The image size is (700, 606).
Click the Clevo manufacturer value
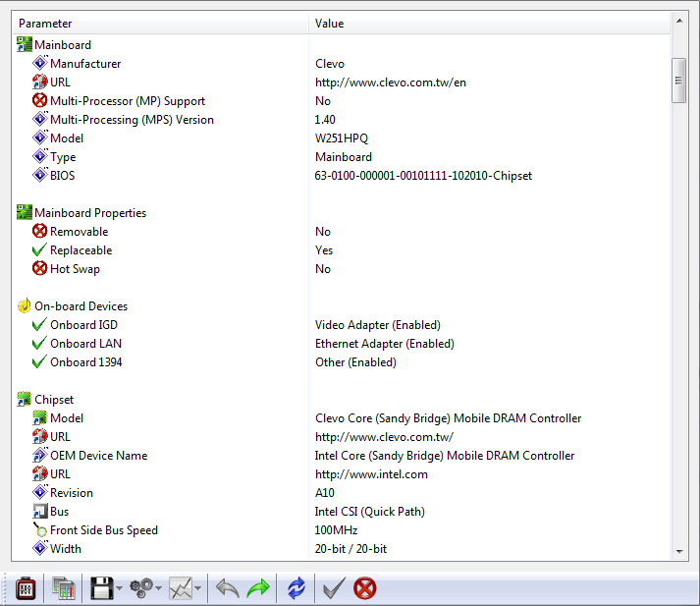pos(330,64)
